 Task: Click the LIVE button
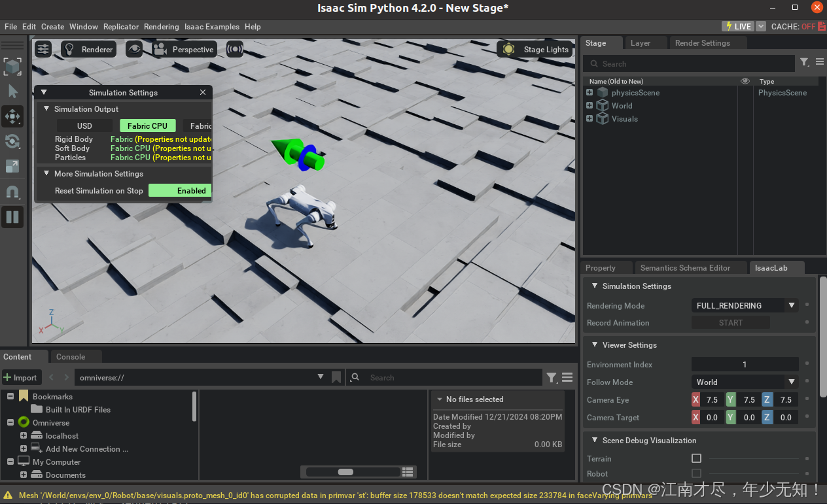pyautogui.click(x=737, y=26)
